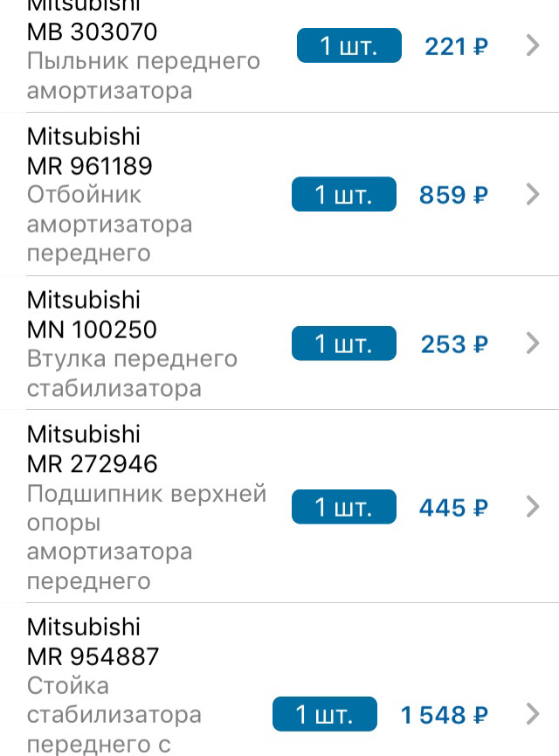Screen dimensions: 559x756
Task: Open chevron beside MR 954887 row
Action: click(x=533, y=715)
